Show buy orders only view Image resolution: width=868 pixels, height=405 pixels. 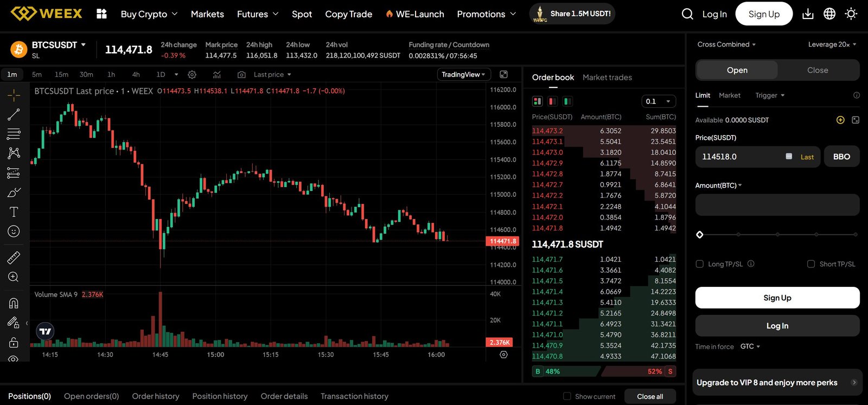pos(567,101)
